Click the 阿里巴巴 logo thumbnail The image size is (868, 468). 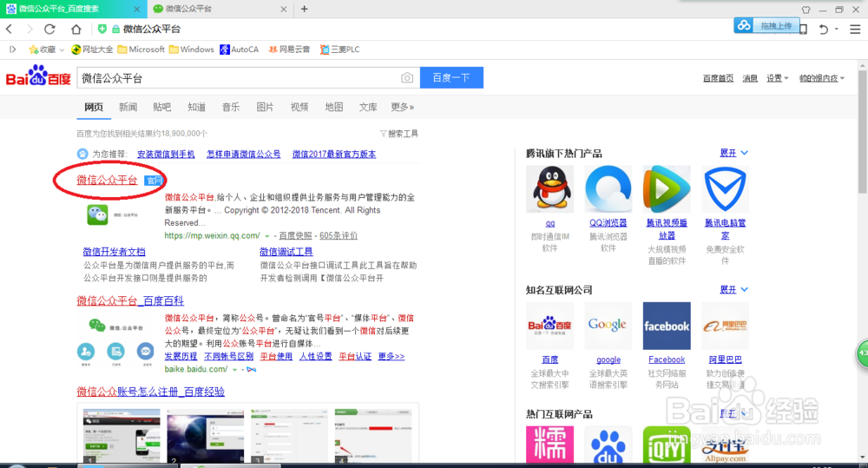(725, 326)
